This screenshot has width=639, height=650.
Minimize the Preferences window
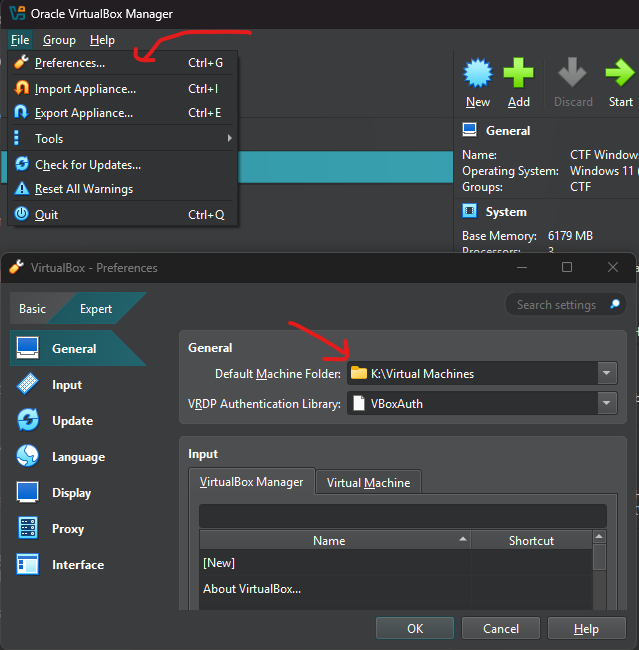click(522, 268)
